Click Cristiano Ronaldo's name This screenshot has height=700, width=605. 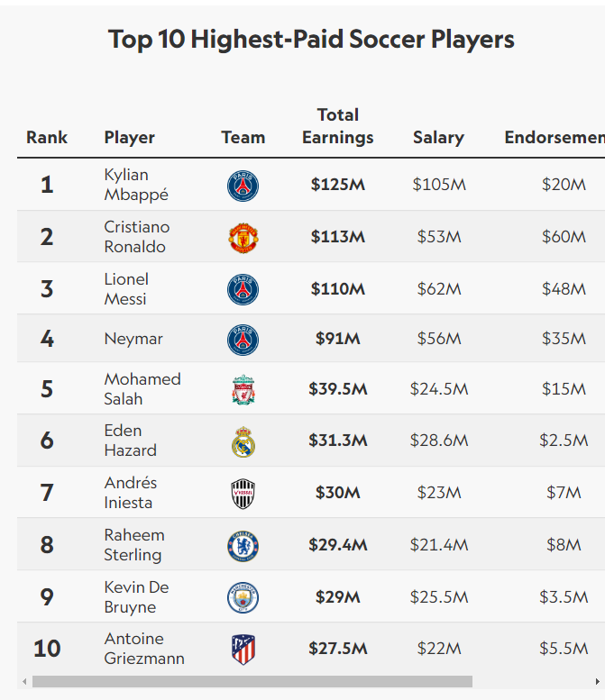(136, 237)
